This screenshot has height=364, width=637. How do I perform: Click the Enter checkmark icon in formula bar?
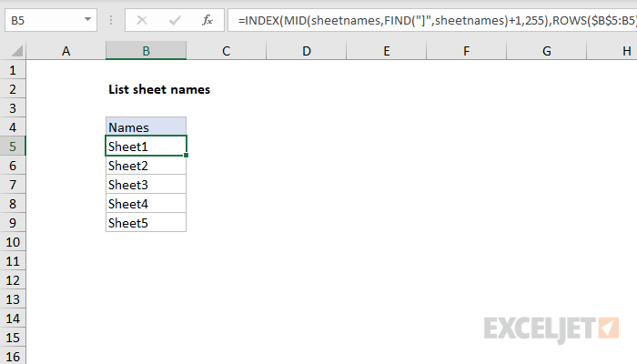tap(174, 18)
